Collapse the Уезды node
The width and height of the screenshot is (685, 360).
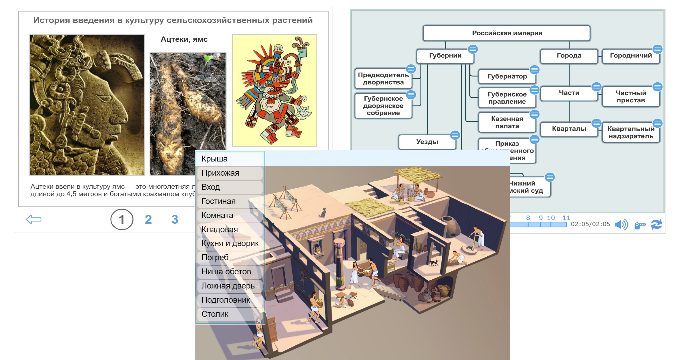(455, 135)
